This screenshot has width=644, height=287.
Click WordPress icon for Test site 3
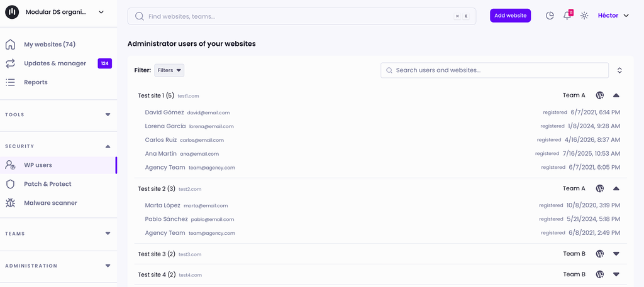tap(600, 254)
